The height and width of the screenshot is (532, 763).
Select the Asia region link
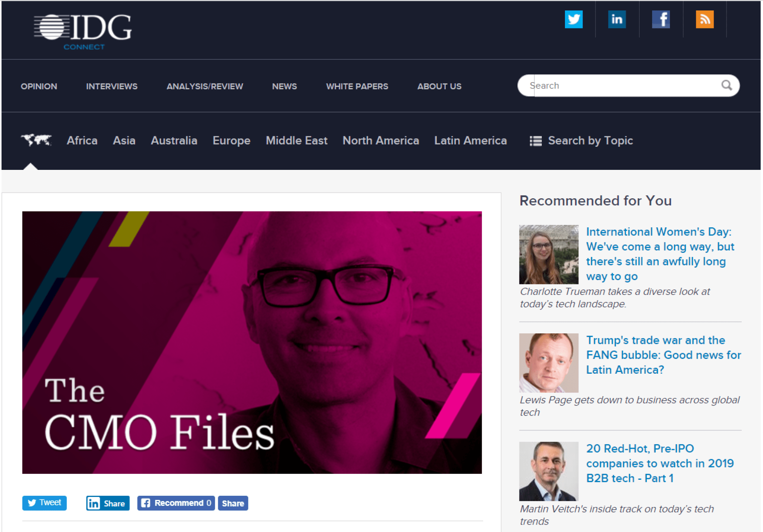(124, 140)
